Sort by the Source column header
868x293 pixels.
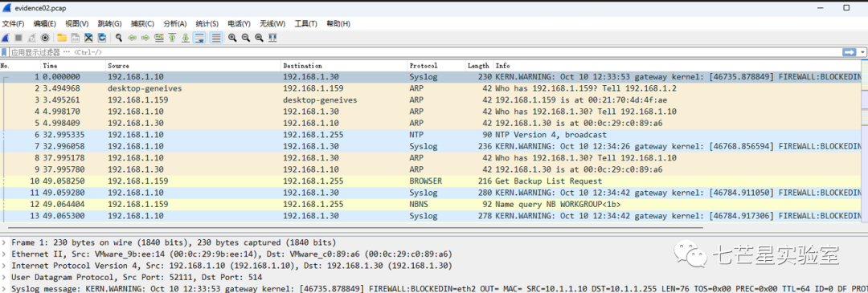pos(193,66)
